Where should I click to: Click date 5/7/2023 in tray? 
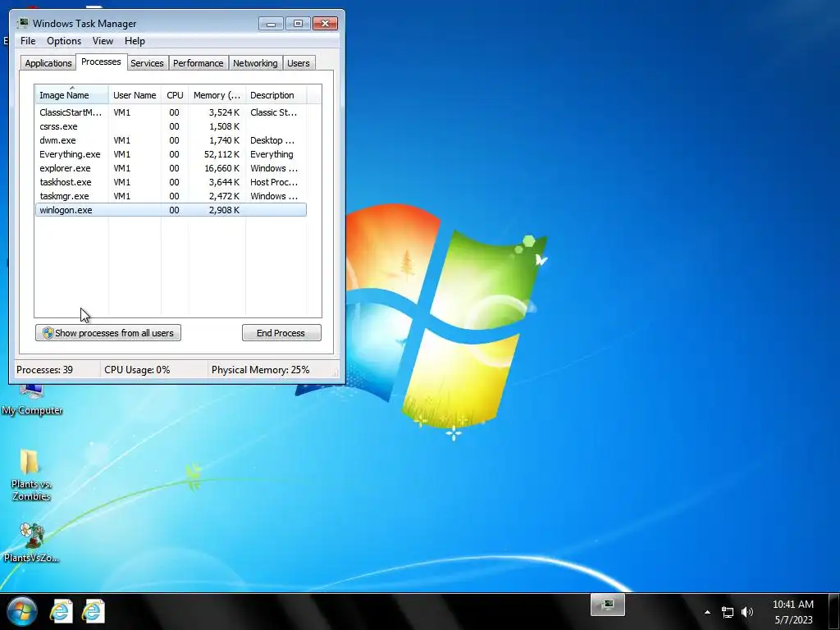793,620
